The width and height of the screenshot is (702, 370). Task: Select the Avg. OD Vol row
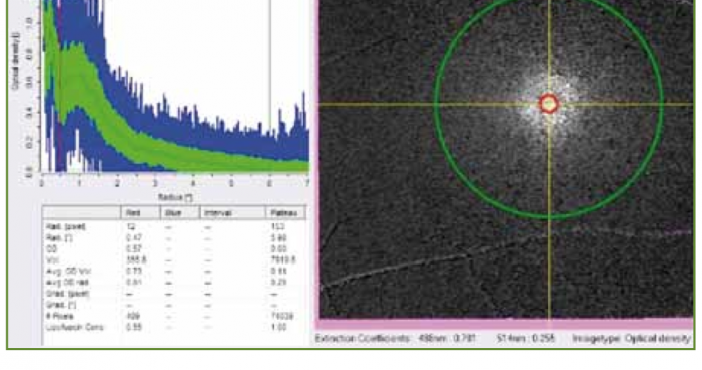click(174, 271)
